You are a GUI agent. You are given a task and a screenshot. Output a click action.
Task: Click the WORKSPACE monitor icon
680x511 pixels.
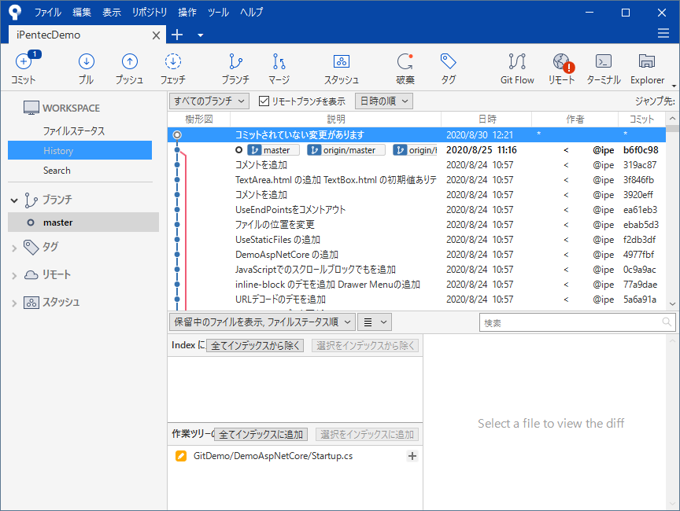(31, 108)
